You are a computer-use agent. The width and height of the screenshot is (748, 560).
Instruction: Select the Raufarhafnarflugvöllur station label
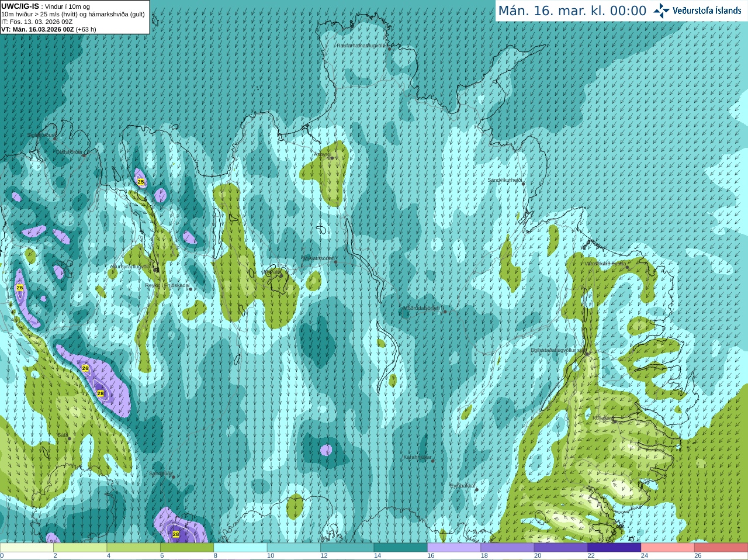pyautogui.click(x=362, y=46)
